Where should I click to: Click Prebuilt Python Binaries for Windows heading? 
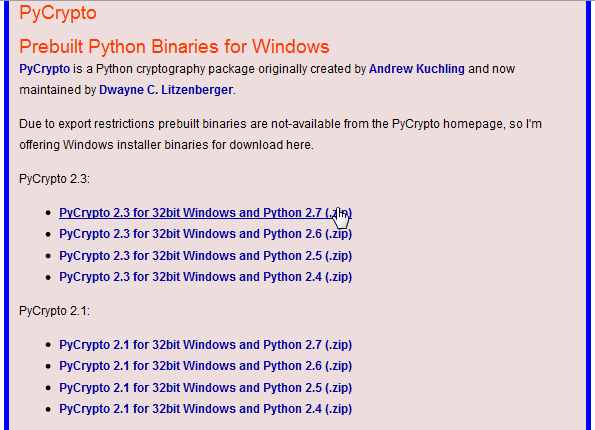click(174, 47)
